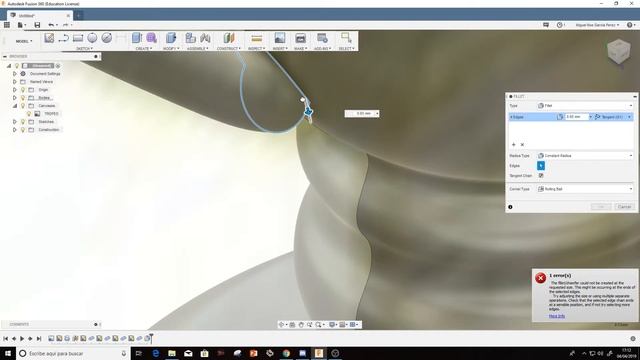
Task: Open the fillet Type dropdown
Action: [x=585, y=106]
